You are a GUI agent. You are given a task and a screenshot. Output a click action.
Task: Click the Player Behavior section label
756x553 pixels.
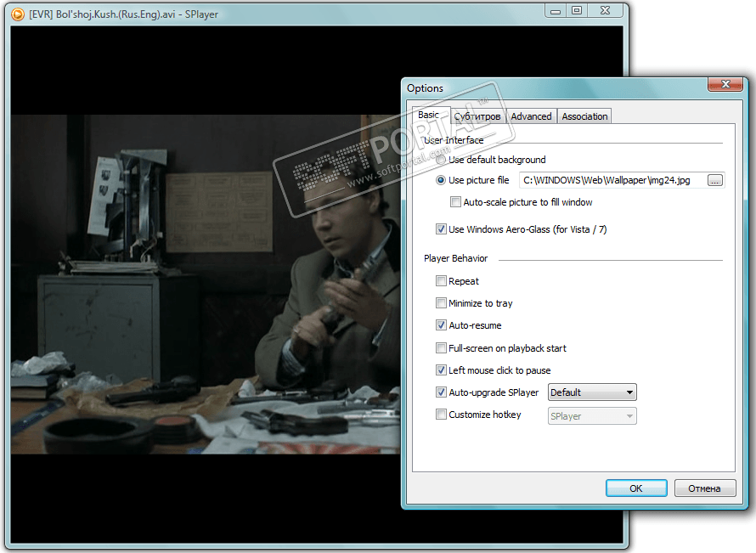(455, 258)
